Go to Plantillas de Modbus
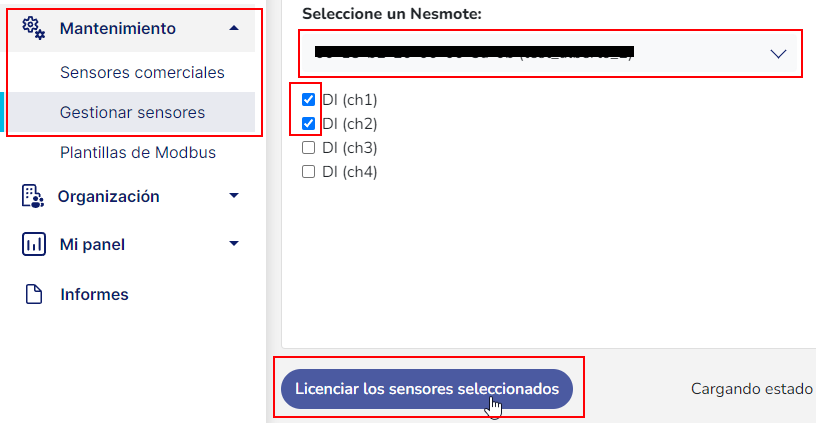 click(138, 153)
